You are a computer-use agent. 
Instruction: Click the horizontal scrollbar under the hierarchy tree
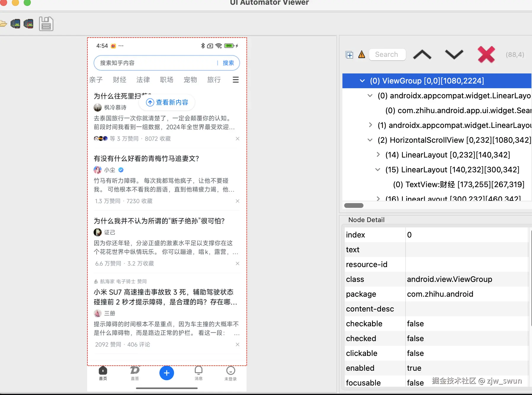click(x=354, y=205)
